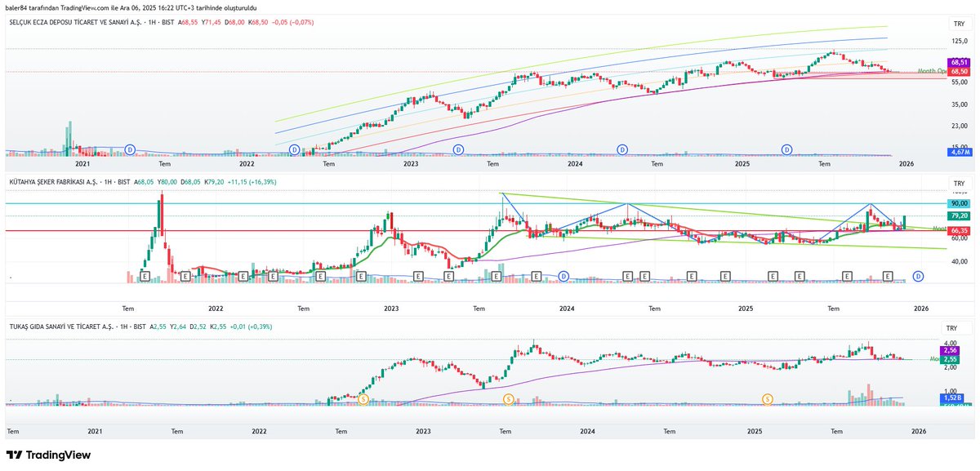Open the 2023 dividend marker on Selçuk Ecza chart
Image resolution: width=980 pixels, height=471 pixels.
point(458,149)
